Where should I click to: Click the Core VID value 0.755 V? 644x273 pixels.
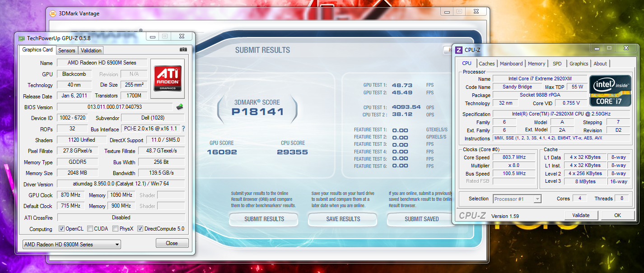point(571,103)
